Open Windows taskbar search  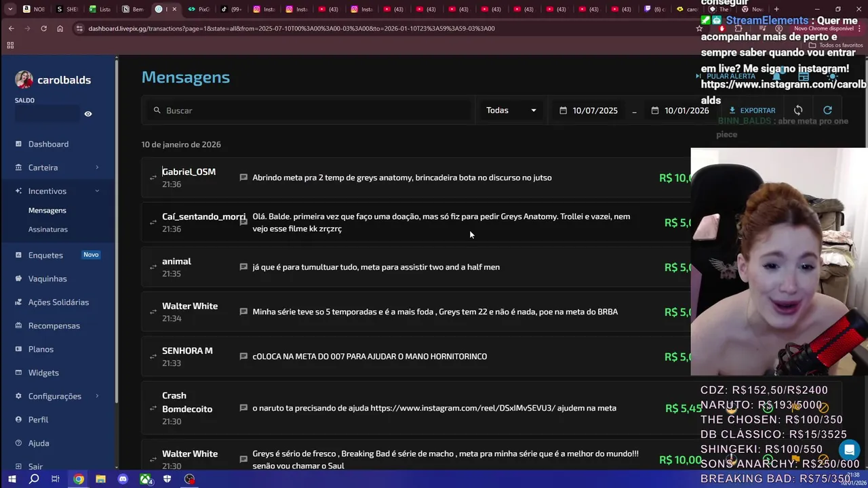34,479
